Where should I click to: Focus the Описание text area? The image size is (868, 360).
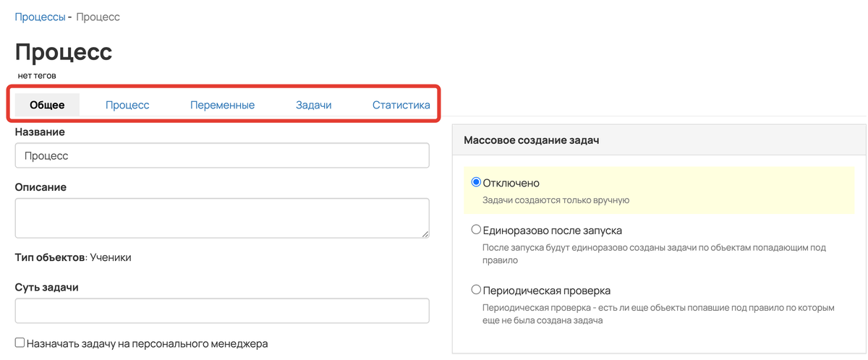(x=222, y=218)
